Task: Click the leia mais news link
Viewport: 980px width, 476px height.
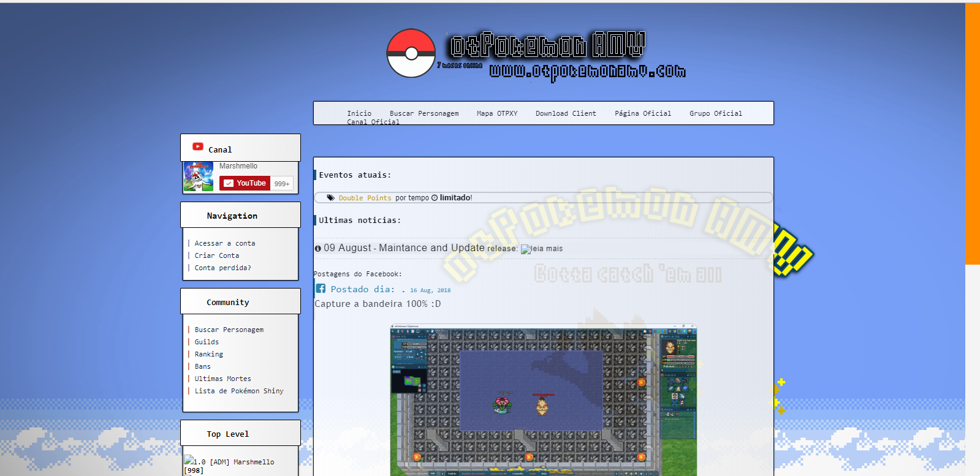Action: 542,249
